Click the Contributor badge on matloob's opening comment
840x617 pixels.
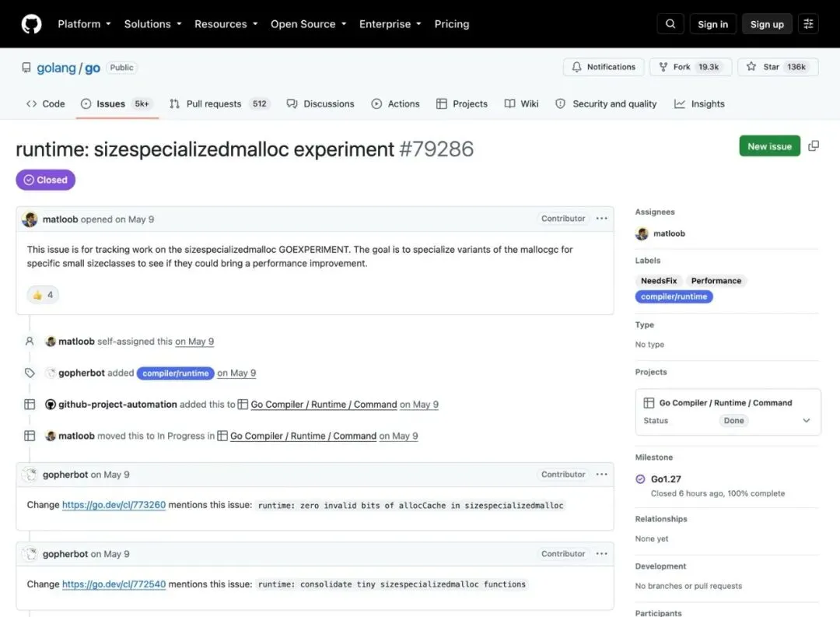(x=563, y=219)
